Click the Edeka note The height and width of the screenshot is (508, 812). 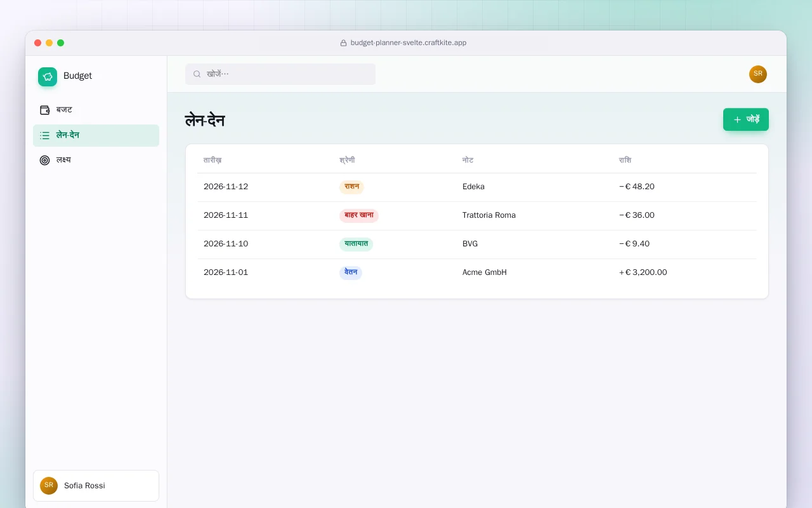pyautogui.click(x=473, y=187)
